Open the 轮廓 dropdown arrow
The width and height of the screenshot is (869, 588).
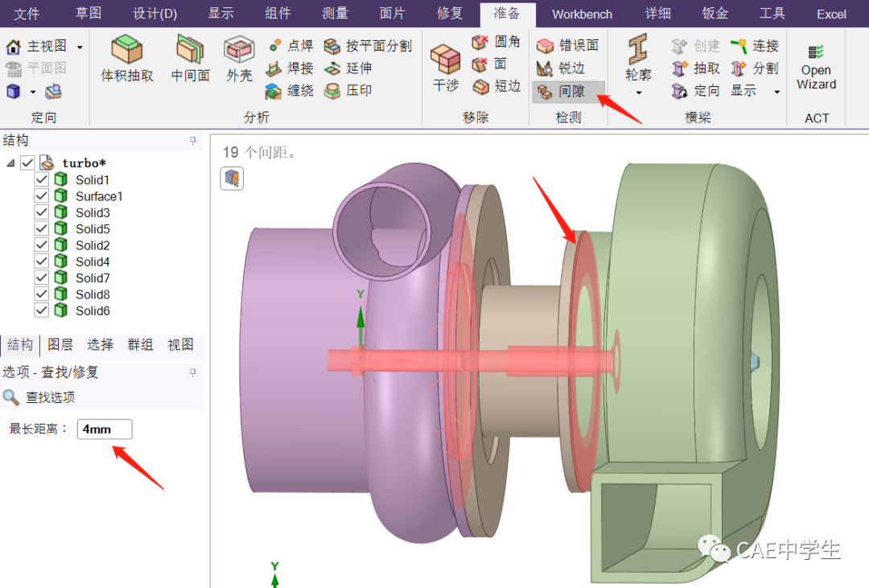click(x=638, y=93)
